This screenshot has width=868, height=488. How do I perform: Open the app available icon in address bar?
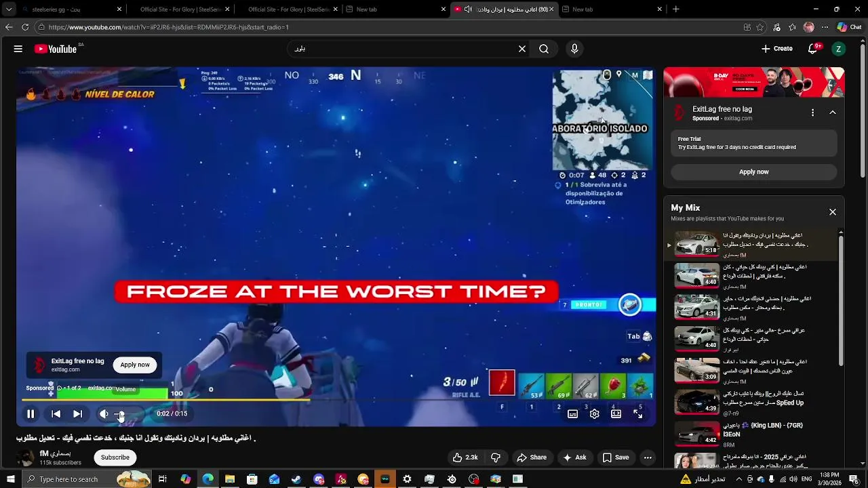747,27
